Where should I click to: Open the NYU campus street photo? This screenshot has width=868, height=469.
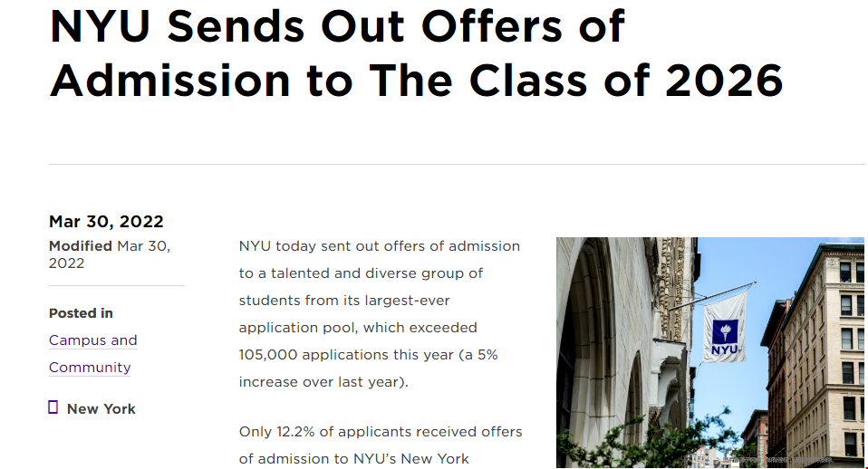(x=710, y=352)
